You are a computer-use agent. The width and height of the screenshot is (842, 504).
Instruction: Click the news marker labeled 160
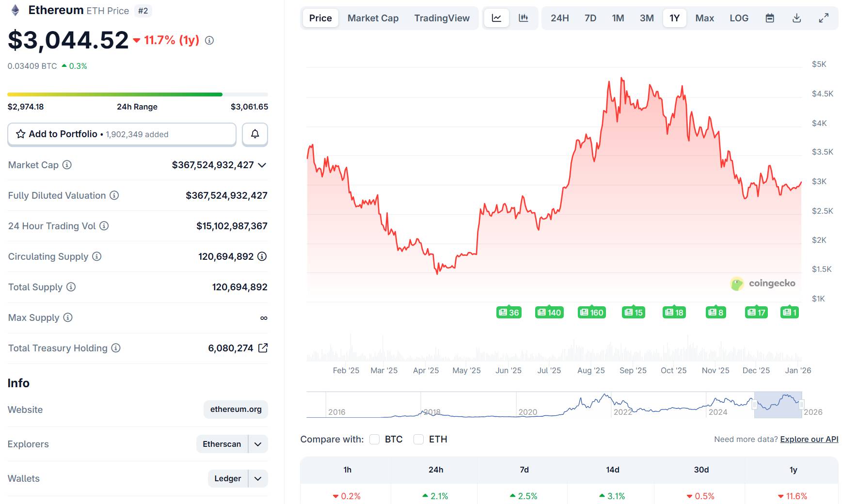pos(591,313)
